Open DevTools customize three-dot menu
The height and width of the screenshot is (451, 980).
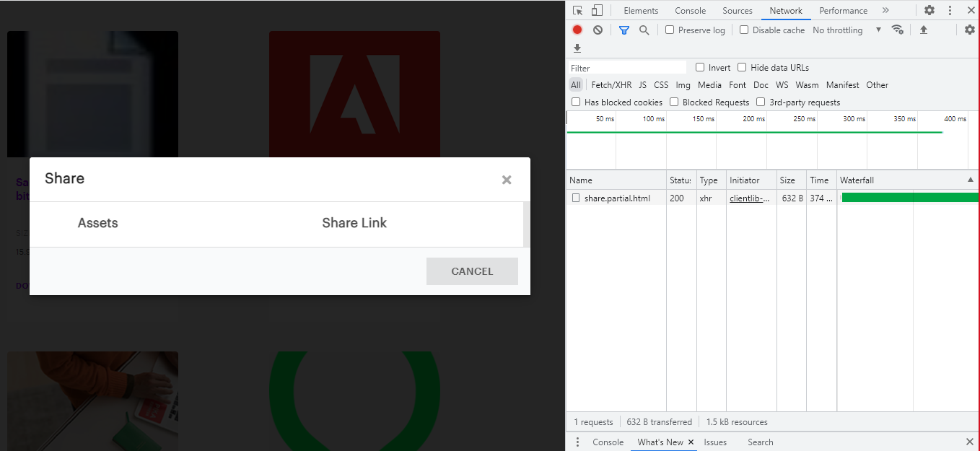click(x=950, y=10)
